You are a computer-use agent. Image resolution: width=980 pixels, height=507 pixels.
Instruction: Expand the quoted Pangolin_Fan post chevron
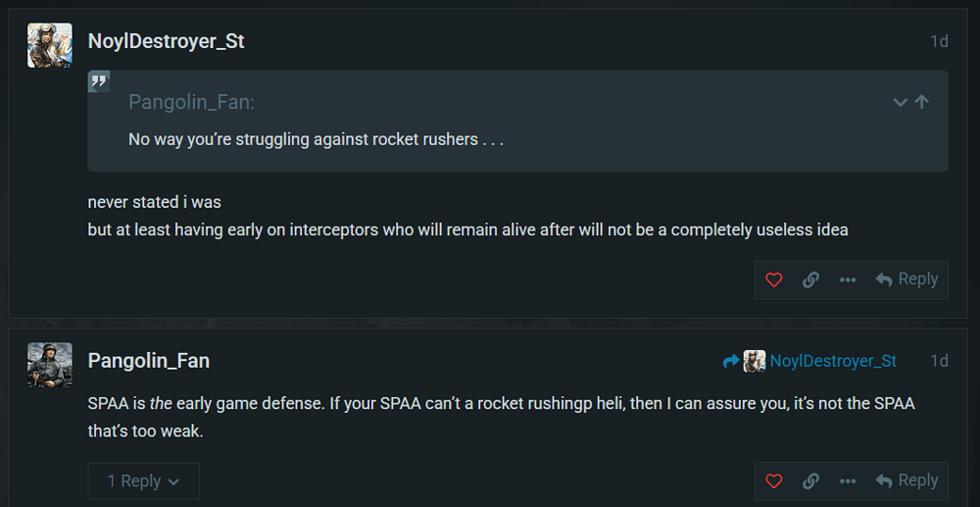(900, 102)
